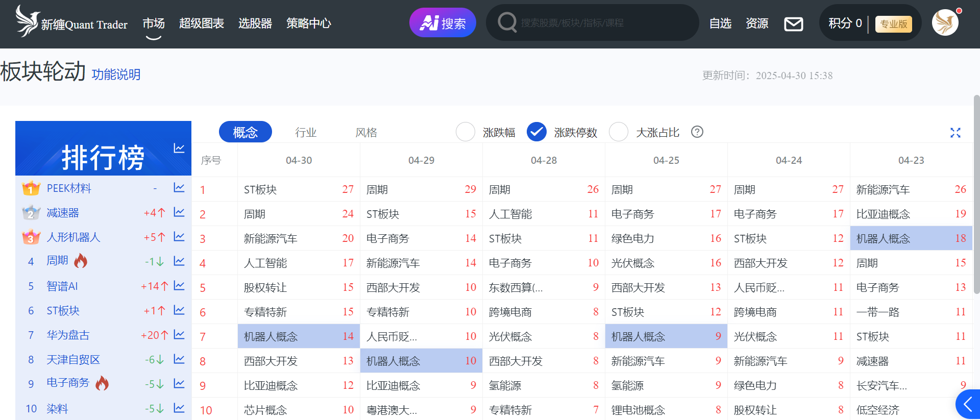
Task: Go to 自选 watchlist
Action: coord(720,23)
